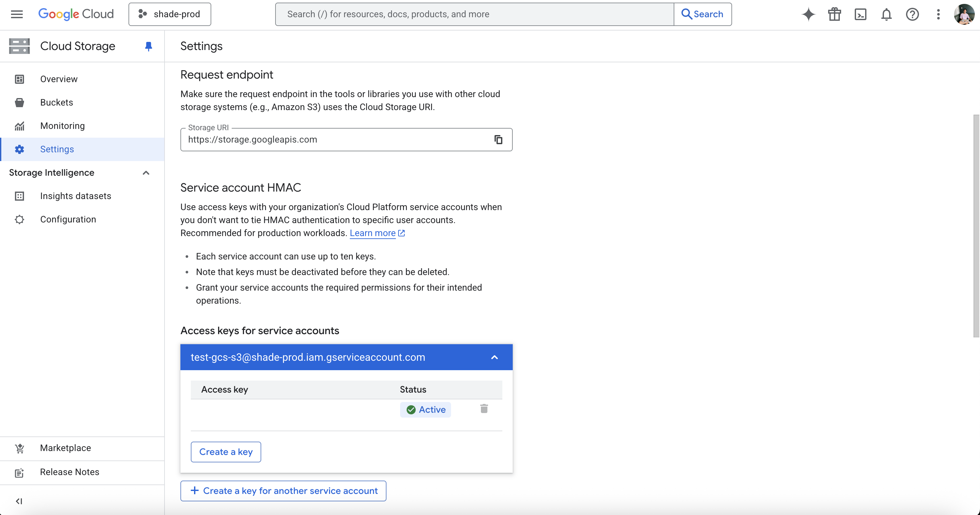This screenshot has width=980, height=515.
Task: Activate Cloud Shell terminal icon
Action: 860,14
